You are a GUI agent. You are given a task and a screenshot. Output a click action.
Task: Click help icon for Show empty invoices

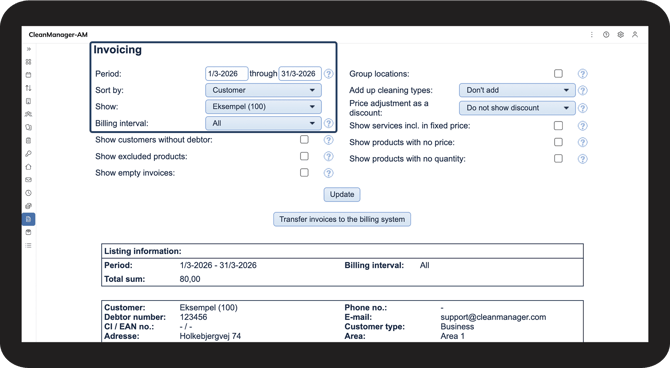[328, 173]
